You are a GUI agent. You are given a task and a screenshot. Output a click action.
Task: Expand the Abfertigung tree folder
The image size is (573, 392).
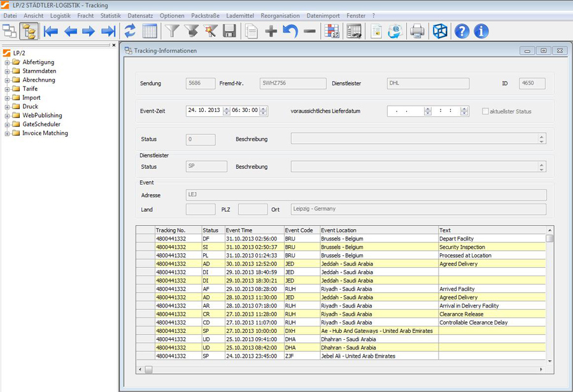[7, 62]
